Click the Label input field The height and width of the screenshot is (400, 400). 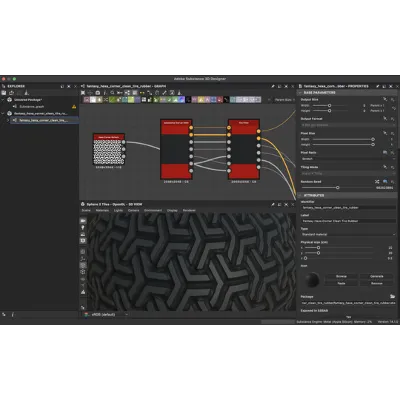pos(348,221)
